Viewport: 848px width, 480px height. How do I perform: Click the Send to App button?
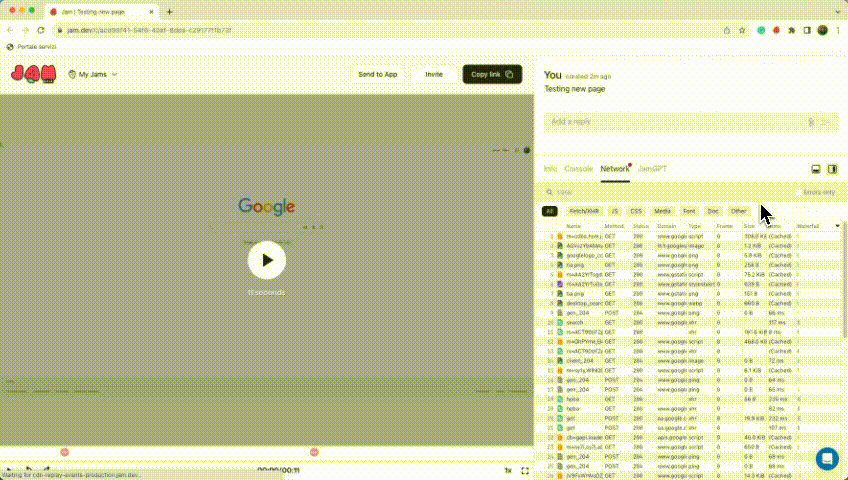(378, 74)
